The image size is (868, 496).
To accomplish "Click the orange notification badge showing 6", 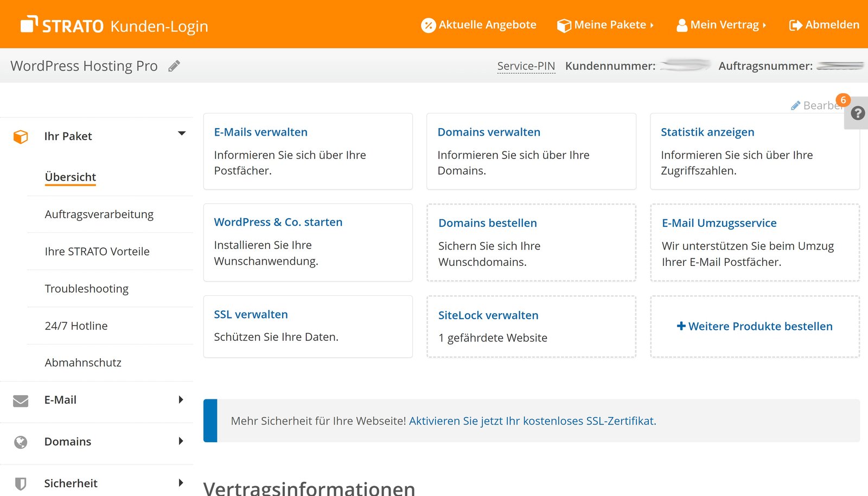I will [x=843, y=100].
